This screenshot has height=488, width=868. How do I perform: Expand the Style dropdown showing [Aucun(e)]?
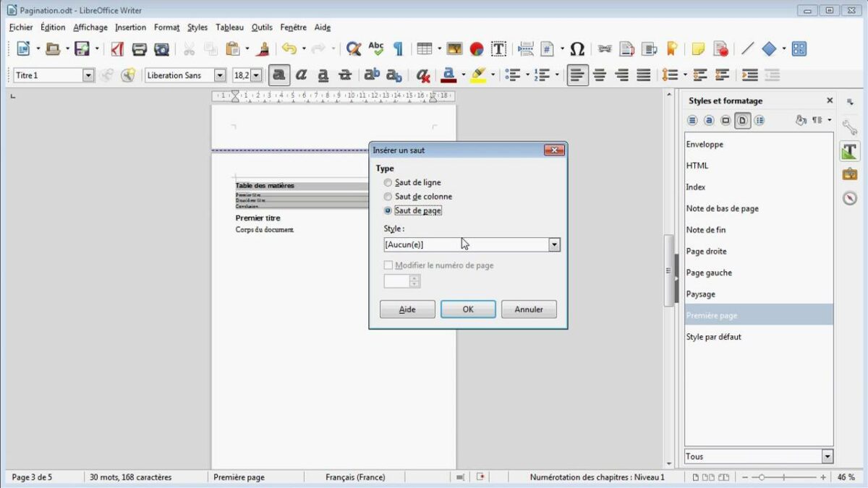[x=554, y=245]
